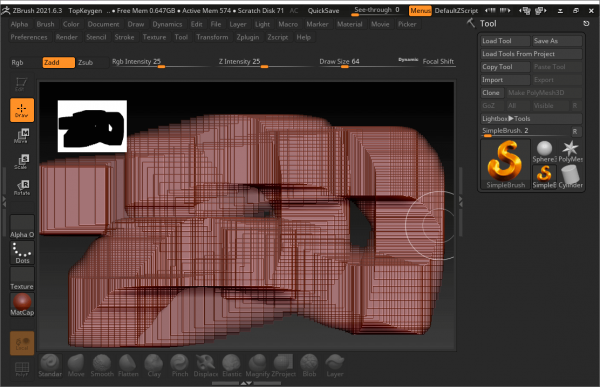Click the Tool palette restore icon

point(586,23)
